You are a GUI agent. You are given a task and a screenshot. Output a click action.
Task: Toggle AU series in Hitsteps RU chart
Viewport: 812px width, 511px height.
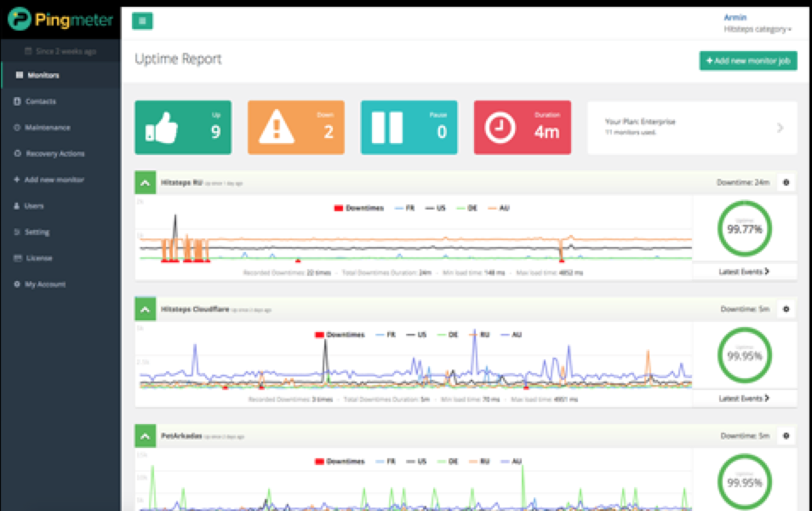click(500, 209)
